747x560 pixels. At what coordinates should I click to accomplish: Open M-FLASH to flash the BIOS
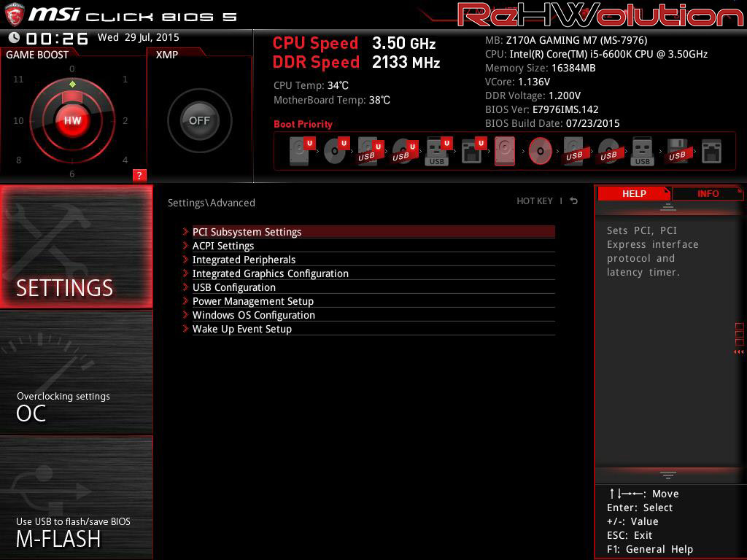coord(76,531)
